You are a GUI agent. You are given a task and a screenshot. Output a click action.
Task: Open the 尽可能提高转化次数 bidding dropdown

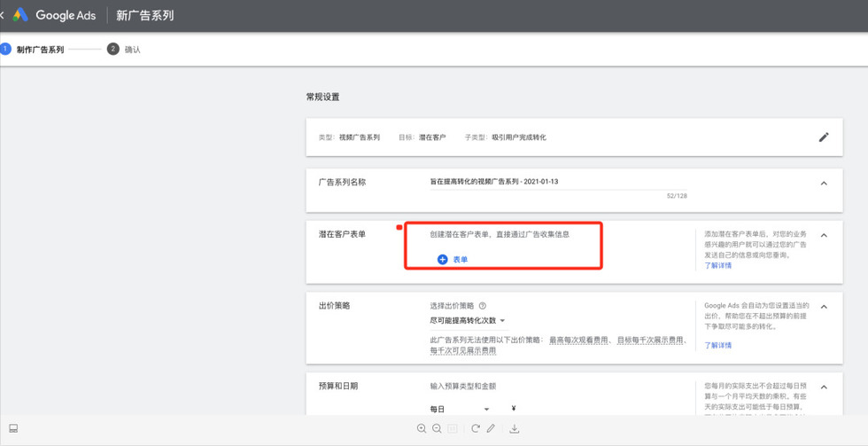pos(468,321)
